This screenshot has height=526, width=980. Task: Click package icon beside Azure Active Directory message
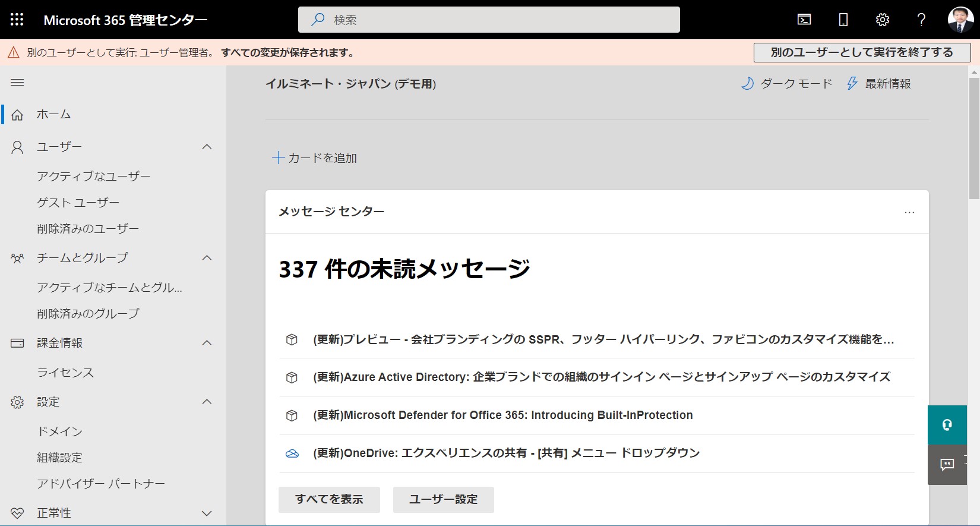(x=292, y=377)
